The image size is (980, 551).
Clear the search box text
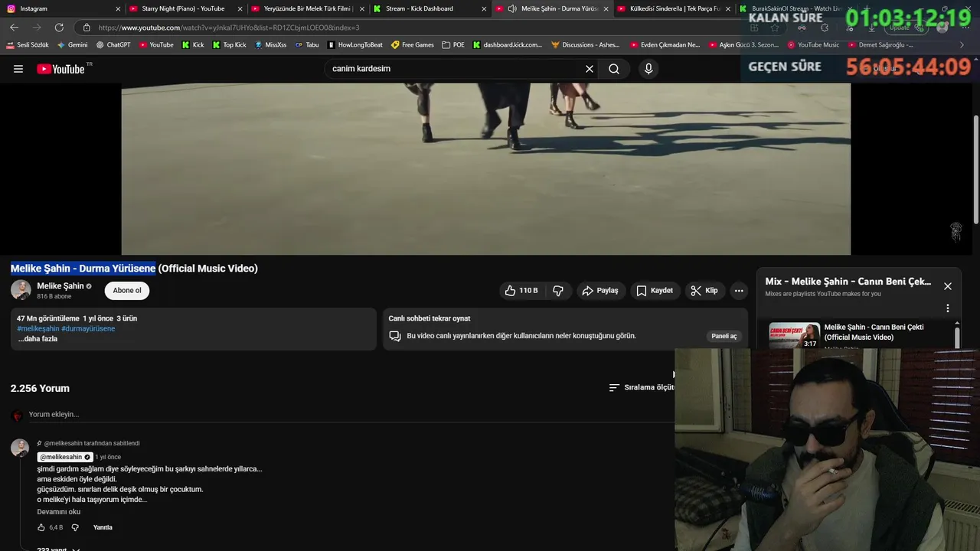(590, 69)
